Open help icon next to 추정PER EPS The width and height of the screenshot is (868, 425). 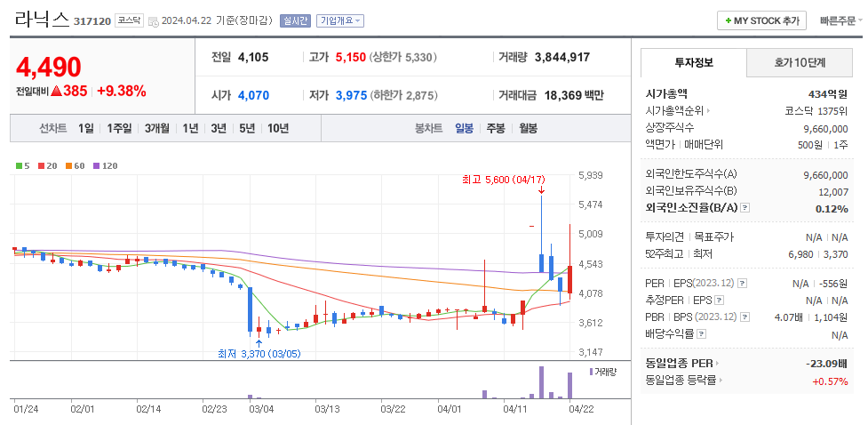(x=719, y=301)
